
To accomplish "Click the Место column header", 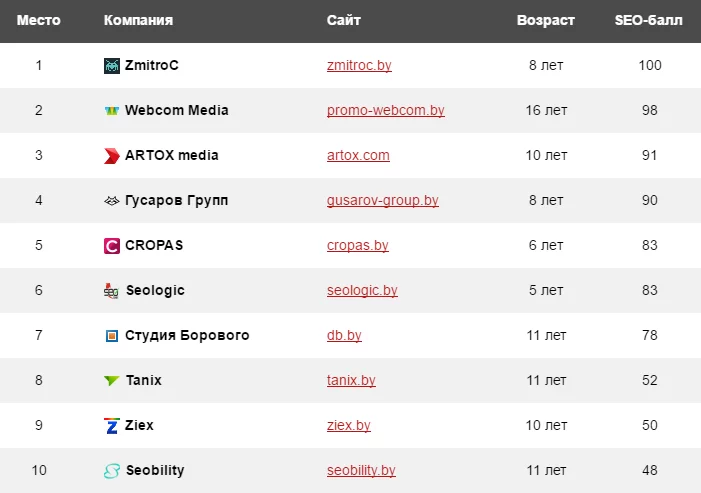I will pos(38,20).
